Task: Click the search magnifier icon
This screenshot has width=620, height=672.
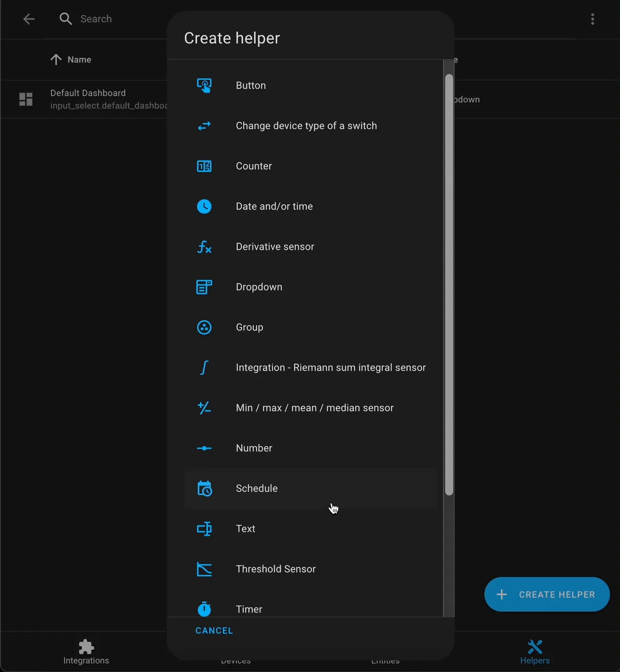Action: point(66,19)
